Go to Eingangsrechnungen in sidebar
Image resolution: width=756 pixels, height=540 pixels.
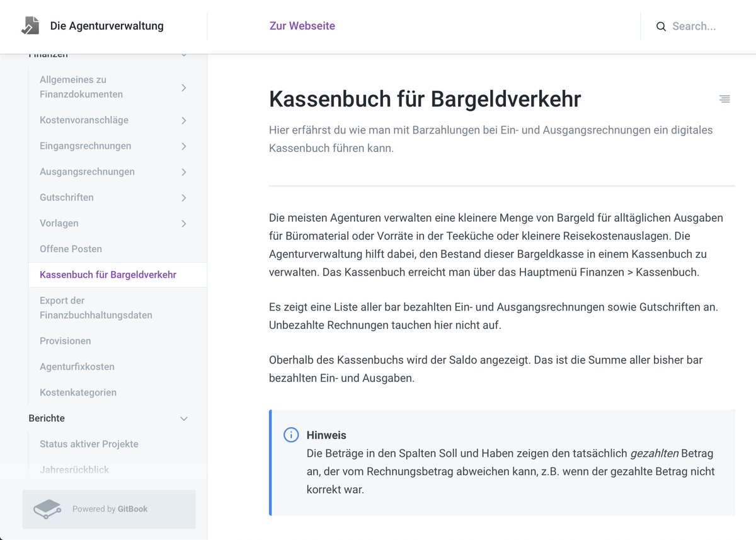point(86,146)
